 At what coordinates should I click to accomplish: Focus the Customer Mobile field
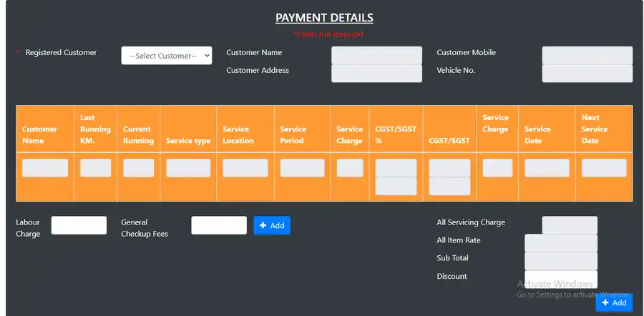click(x=587, y=55)
